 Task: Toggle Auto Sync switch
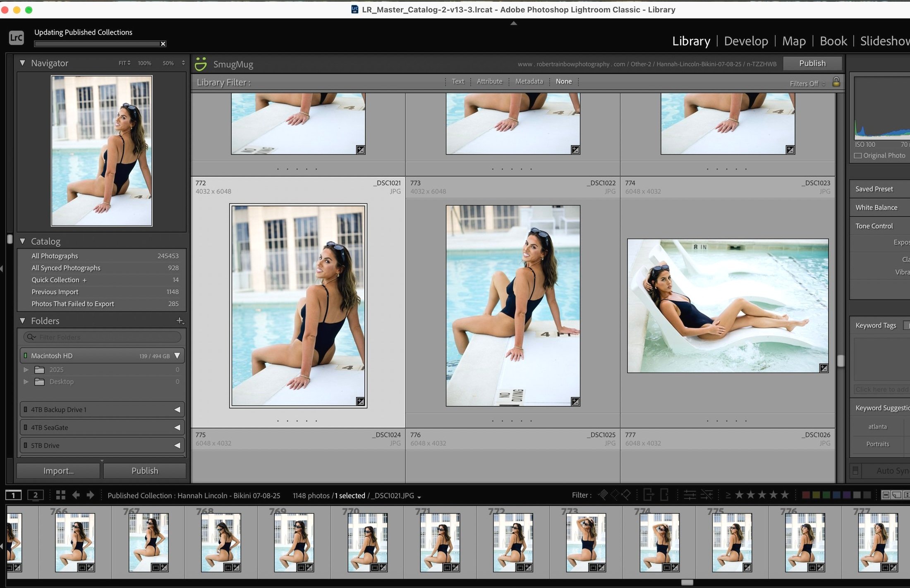[856, 471]
